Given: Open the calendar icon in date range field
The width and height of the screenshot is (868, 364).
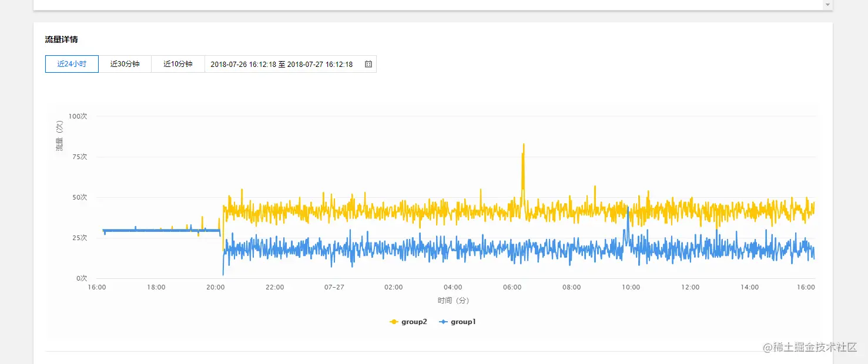Looking at the screenshot, I should click(x=368, y=64).
